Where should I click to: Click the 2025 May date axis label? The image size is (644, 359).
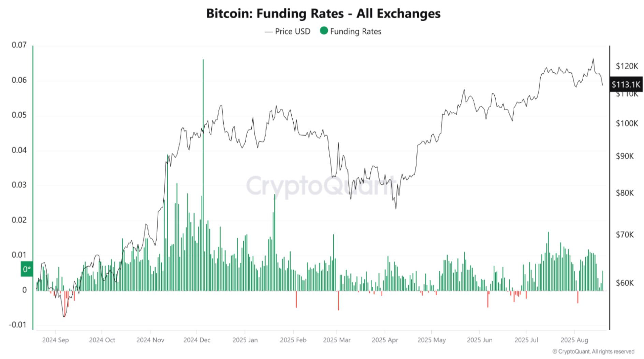431,340
